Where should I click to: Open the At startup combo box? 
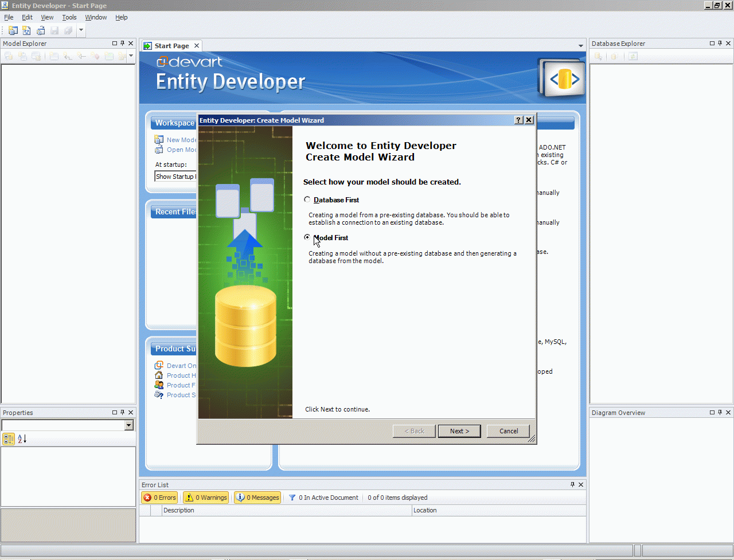point(175,177)
